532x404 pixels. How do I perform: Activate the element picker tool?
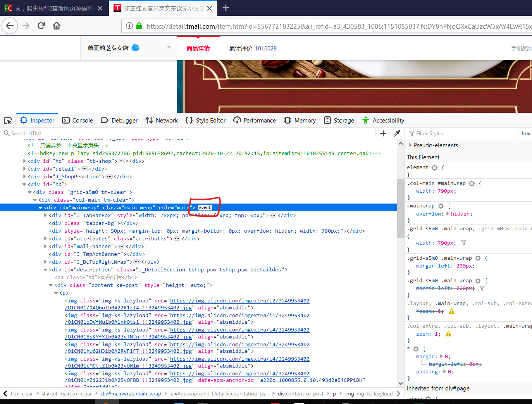8,121
